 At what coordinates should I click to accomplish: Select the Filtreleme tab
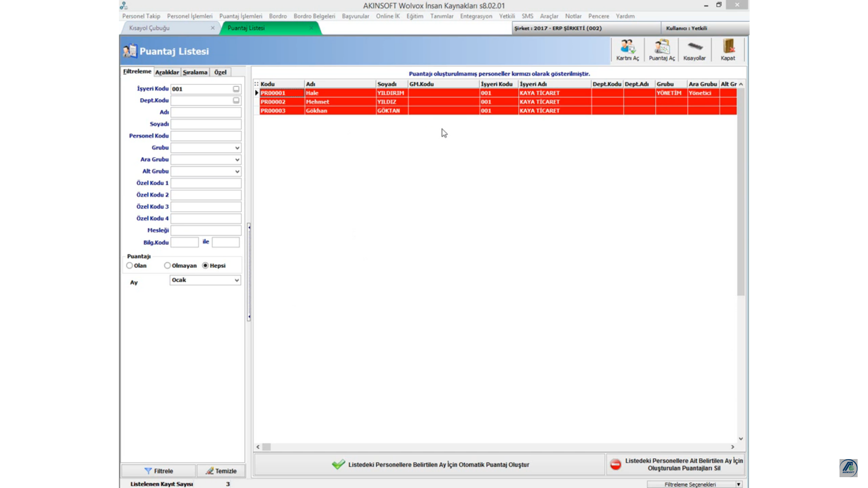coord(137,71)
